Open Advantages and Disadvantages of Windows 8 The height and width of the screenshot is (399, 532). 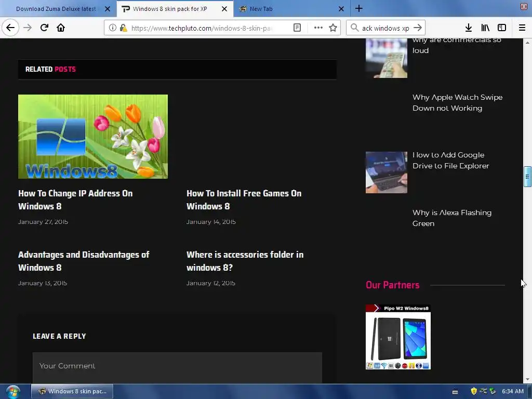[x=84, y=261]
